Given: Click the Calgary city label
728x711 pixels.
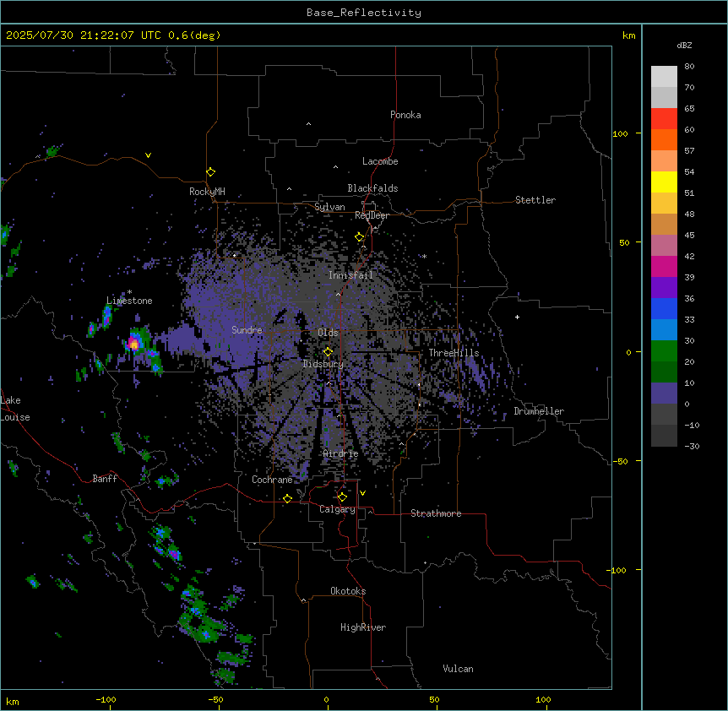Looking at the screenshot, I should [337, 509].
